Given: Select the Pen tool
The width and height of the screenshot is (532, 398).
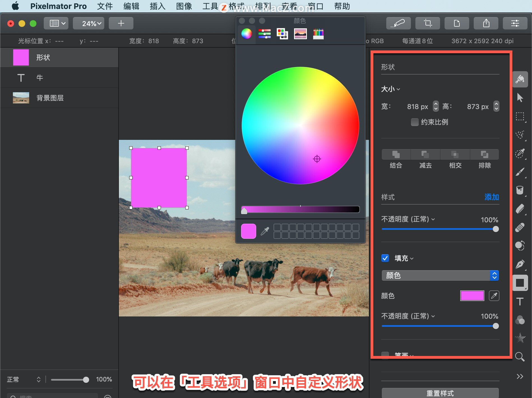Looking at the screenshot, I should 520,264.
